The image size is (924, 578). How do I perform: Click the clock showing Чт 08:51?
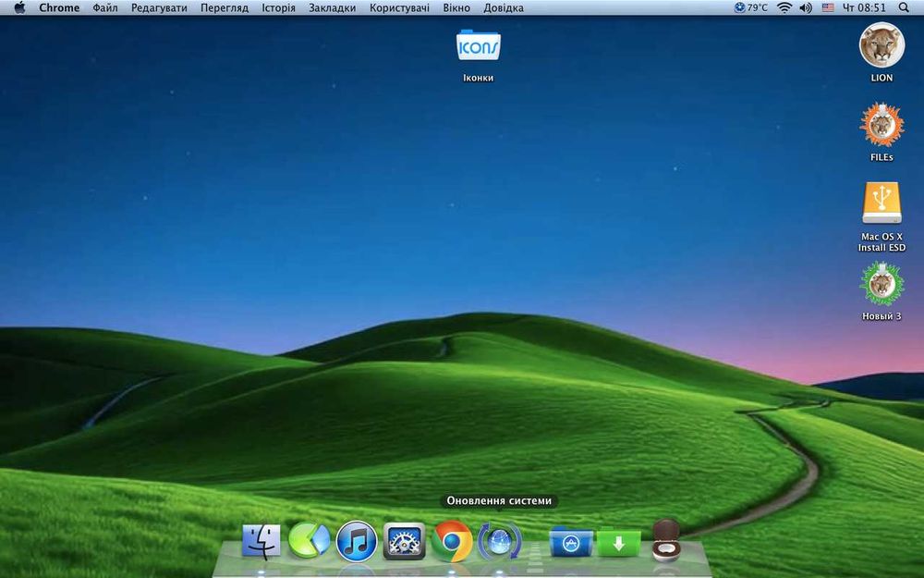click(865, 7)
